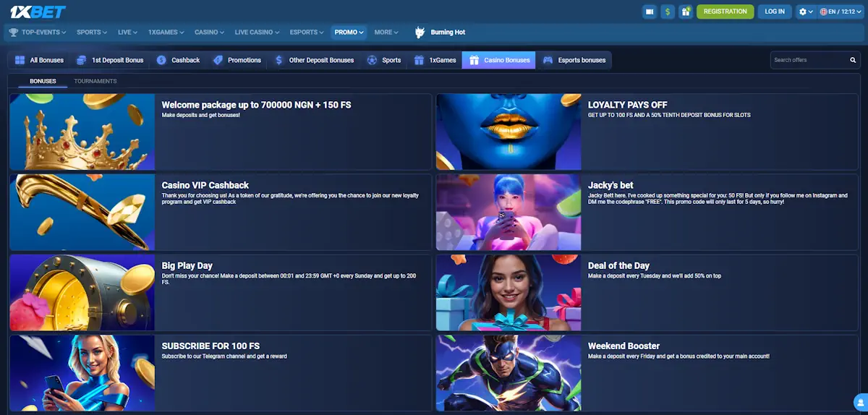Open the SUBSCRIBE FOR 100 FS offer title
The image size is (868, 415).
pos(210,346)
